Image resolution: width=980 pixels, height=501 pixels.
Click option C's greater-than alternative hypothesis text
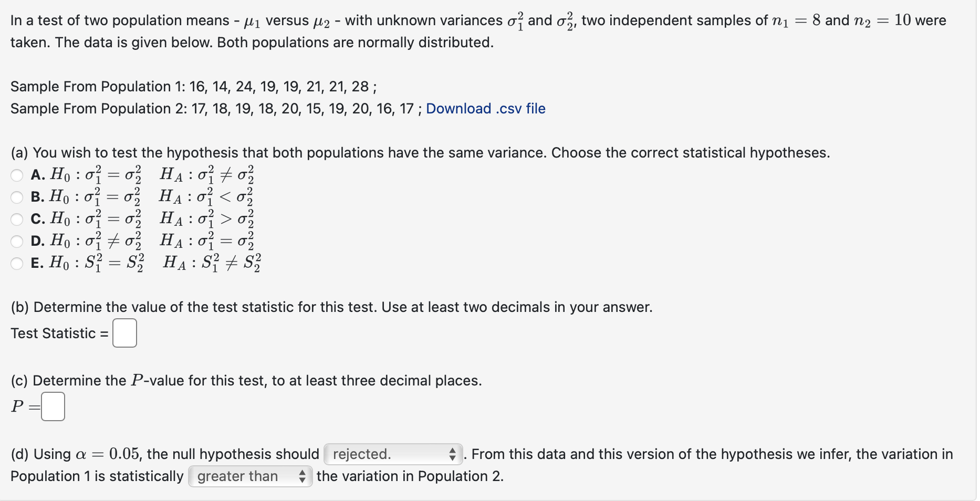pos(207,218)
